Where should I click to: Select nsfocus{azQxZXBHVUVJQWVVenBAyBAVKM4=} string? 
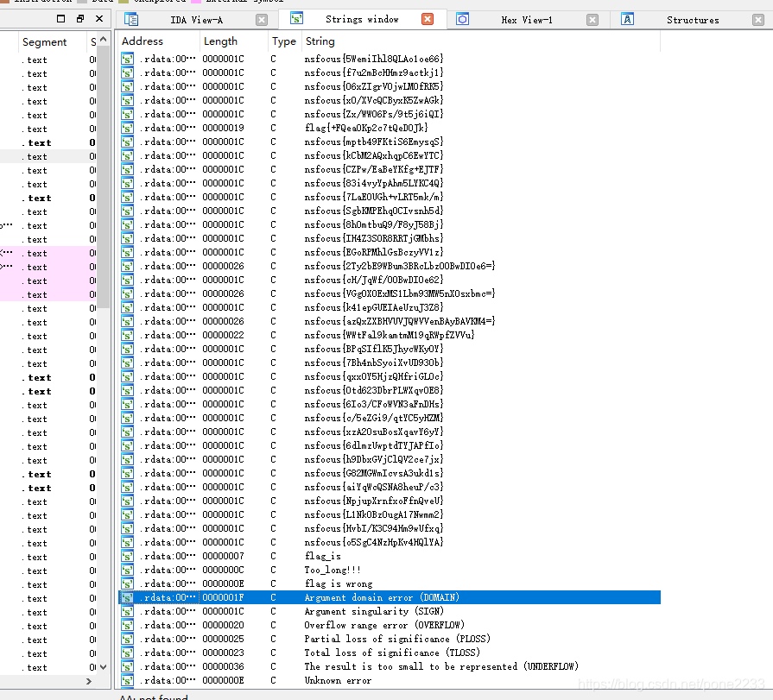[399, 321]
